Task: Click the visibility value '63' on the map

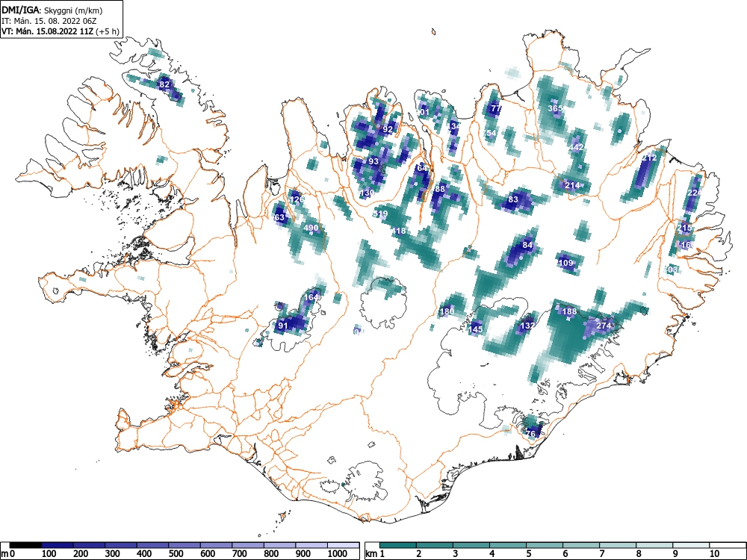Action: [x=279, y=217]
